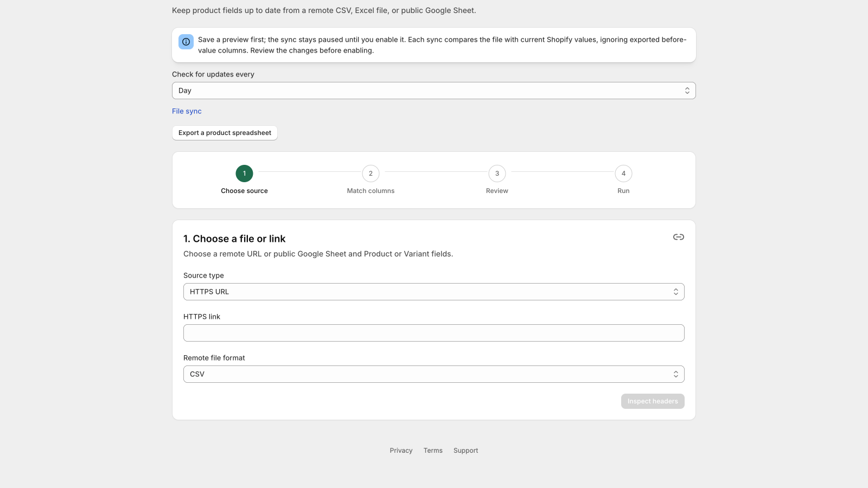Click the info icon in the banner
Viewport: 868px width, 488px height.
[186, 42]
